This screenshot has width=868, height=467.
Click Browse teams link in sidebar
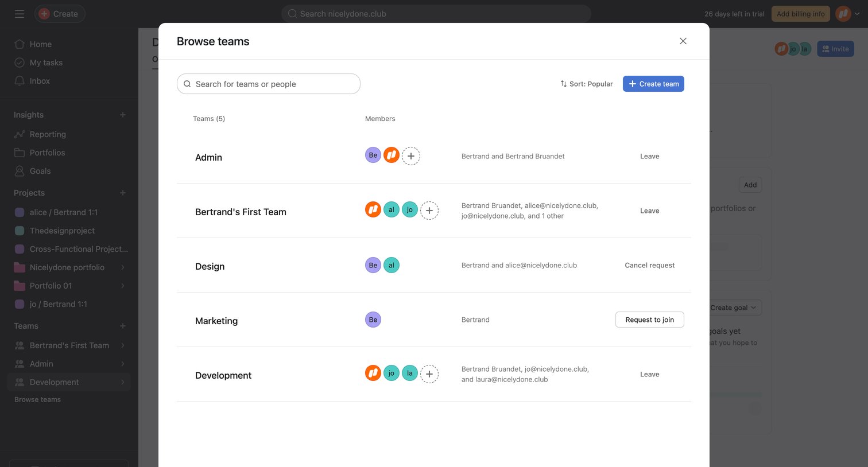pos(37,399)
